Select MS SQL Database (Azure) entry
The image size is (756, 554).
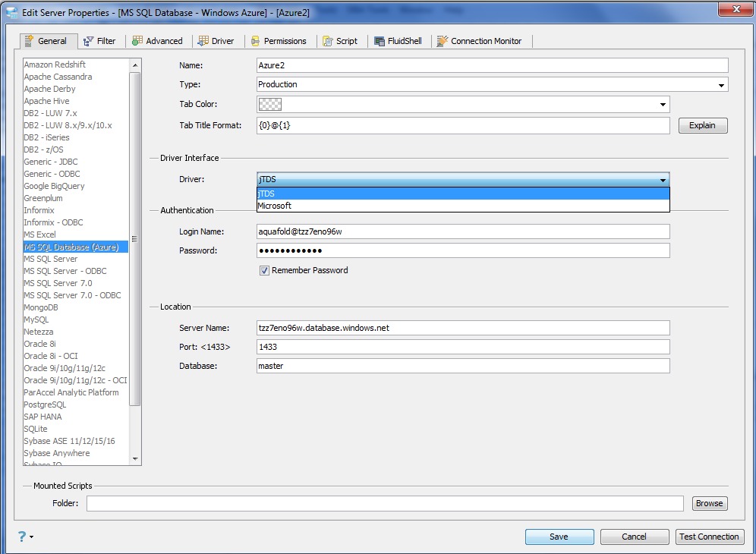pos(76,247)
